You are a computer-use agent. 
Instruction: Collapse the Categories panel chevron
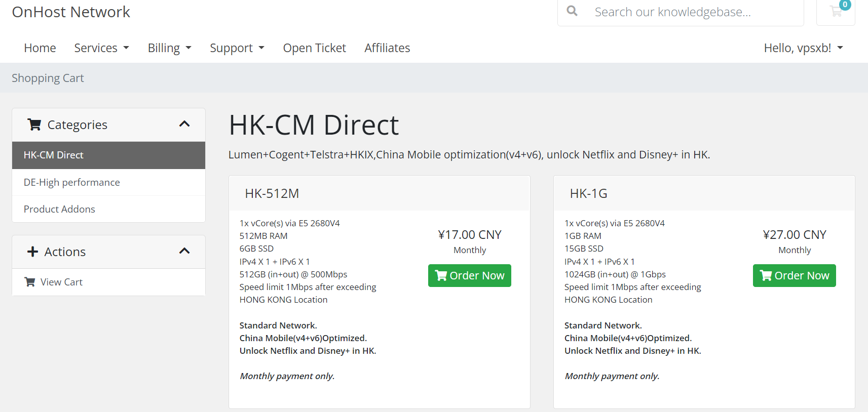tap(184, 124)
